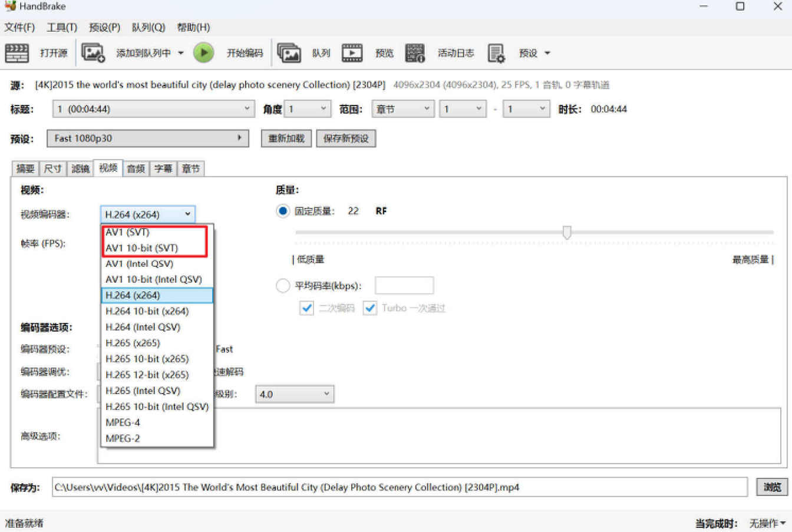792x532 pixels.
Task: Switch to the 滤镜 tab
Action: point(80,168)
